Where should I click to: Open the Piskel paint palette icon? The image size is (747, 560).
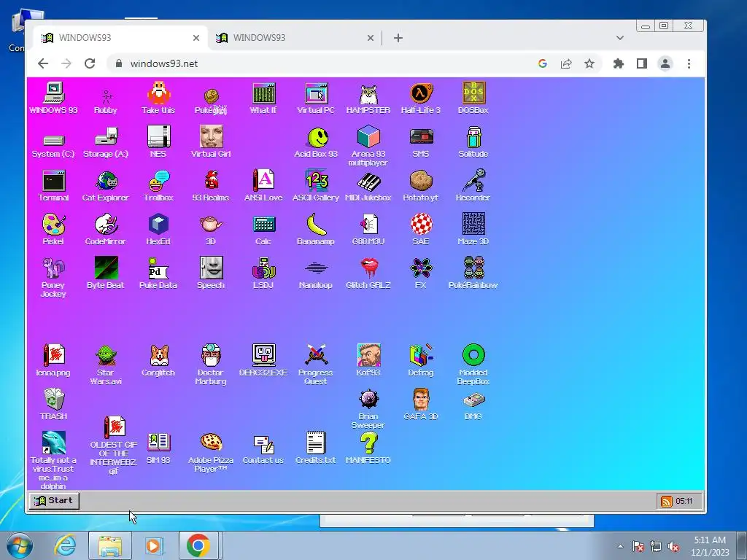coord(53,225)
